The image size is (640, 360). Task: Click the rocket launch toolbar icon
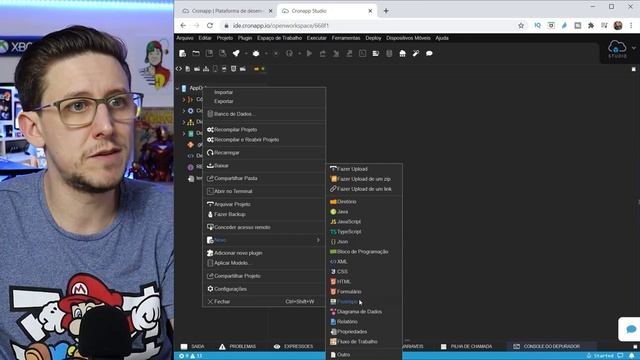236,53
